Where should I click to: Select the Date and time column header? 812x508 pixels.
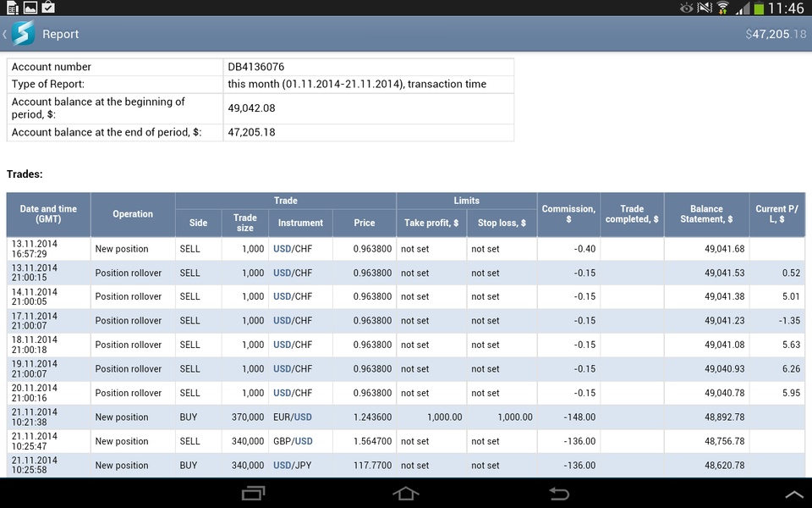tap(48, 214)
